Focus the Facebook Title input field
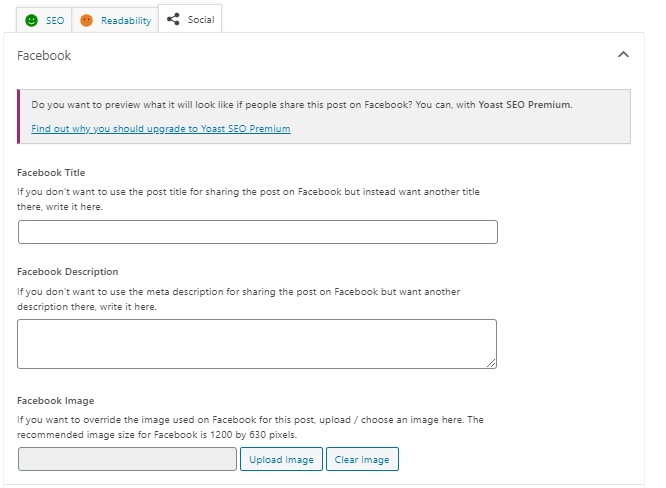Screen dimensions: 666x488 [x=257, y=232]
